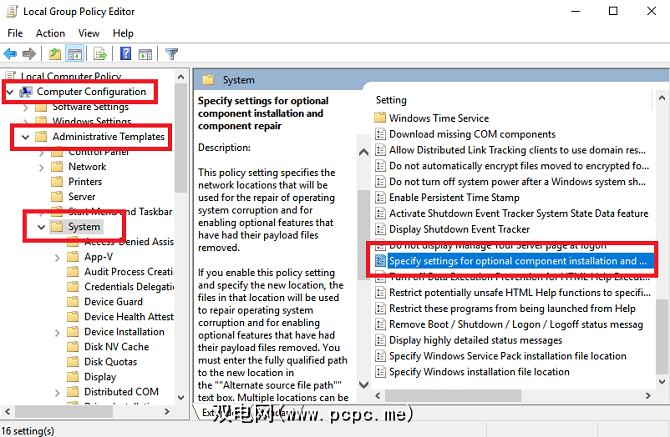Screen dimensions: 670x437
Task: Open the Help question-mark toolbar icon
Action: click(x=125, y=54)
